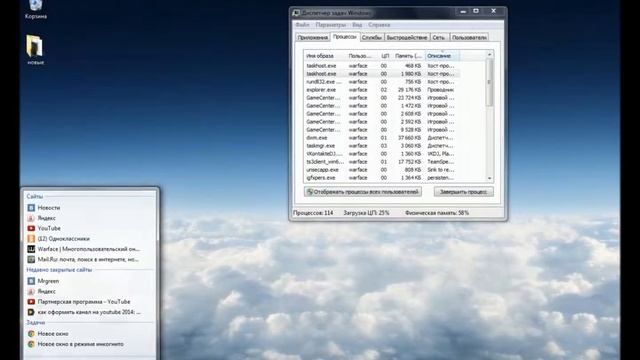Switch to the Приложения tab
Screen dimensions: 640x360
[x=313, y=38]
